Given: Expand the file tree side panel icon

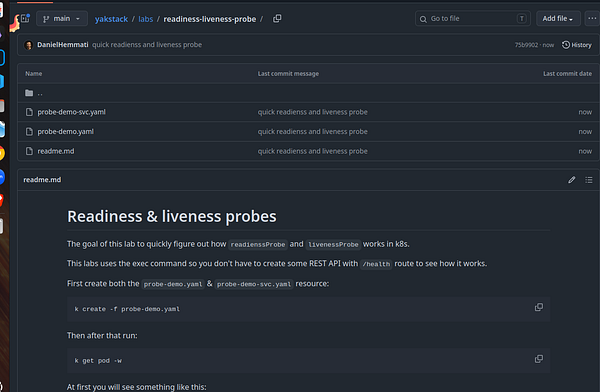Looking at the screenshot, I should (25, 18).
